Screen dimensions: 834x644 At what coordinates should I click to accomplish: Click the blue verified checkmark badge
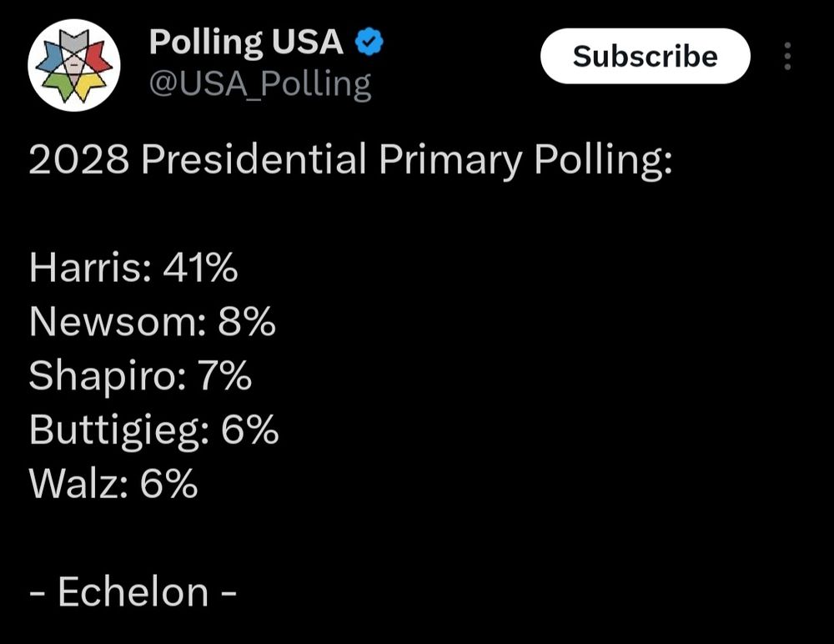369,42
